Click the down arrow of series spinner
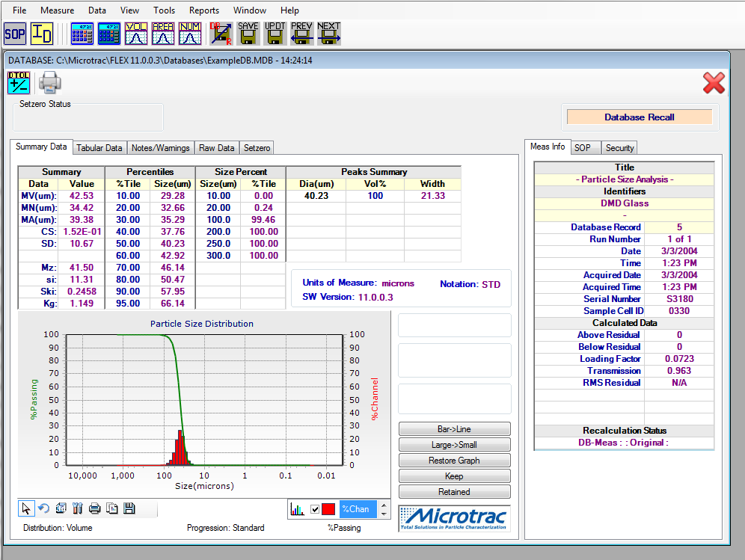 click(384, 514)
